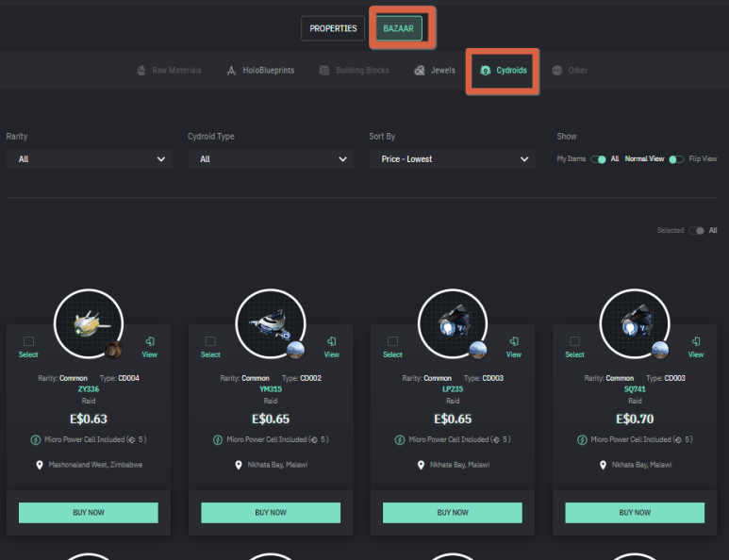Click owner avatar badge on SQ741 cydroid
The width and height of the screenshot is (729, 560).
click(660, 350)
